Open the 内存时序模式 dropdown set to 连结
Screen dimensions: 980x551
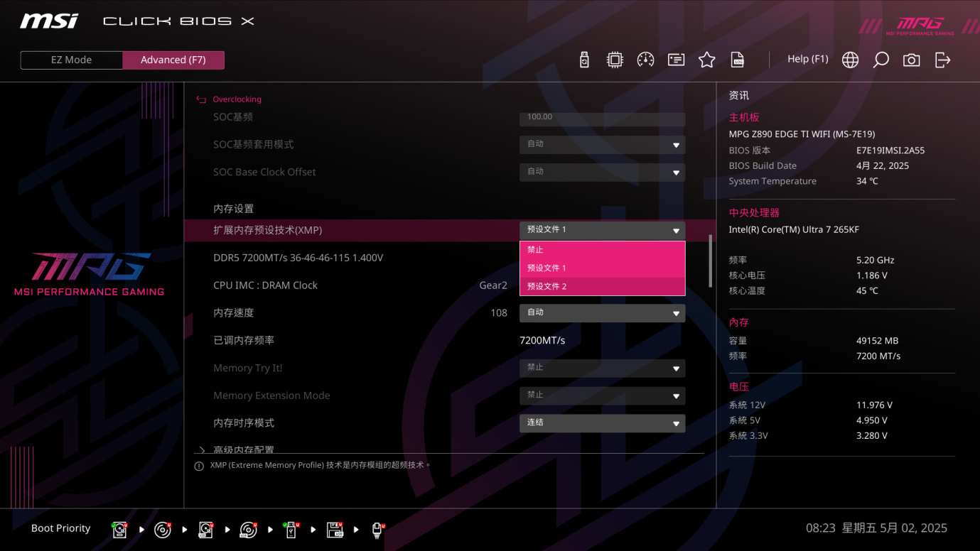[603, 422]
